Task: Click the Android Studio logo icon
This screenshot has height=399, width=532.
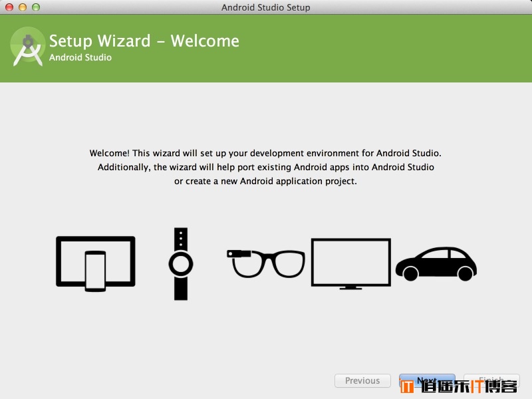Action: 28,47
